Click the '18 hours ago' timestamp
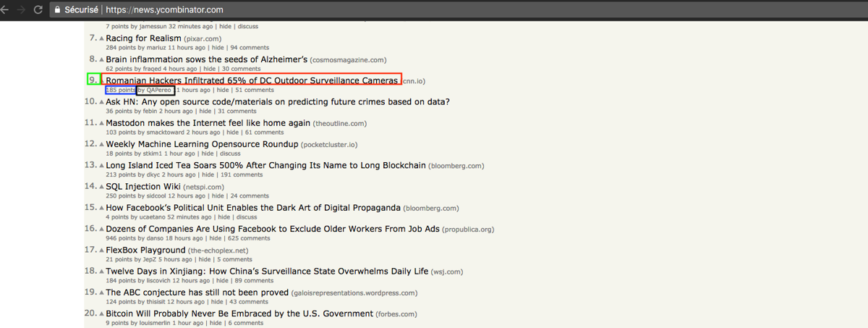Viewport: 868px width, 328px height. [184, 238]
